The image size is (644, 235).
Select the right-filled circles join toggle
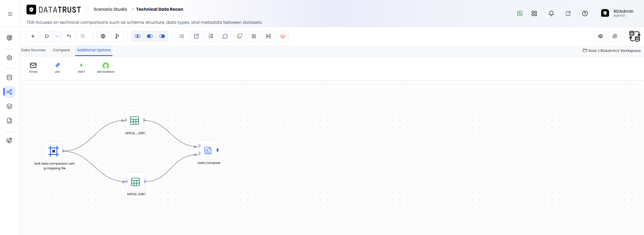coord(162,36)
